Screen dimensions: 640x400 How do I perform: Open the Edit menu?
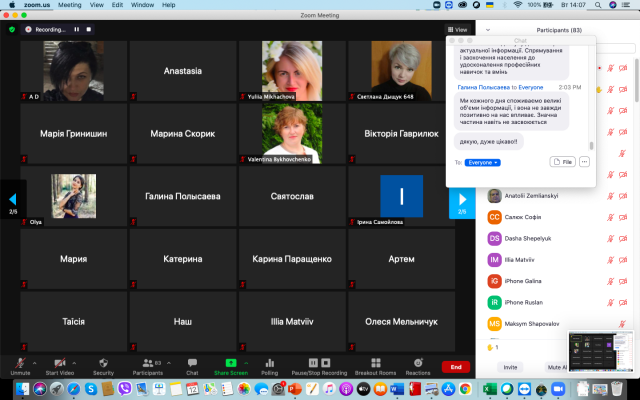(117, 5)
